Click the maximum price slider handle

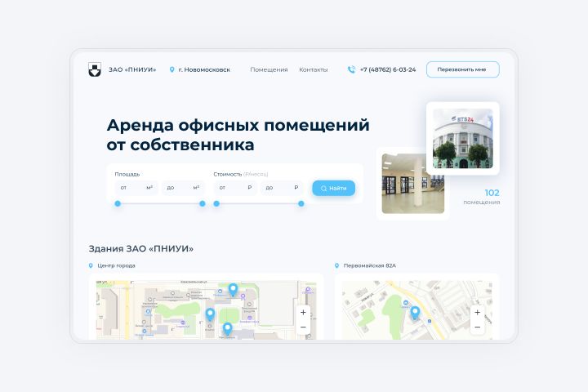click(x=301, y=203)
